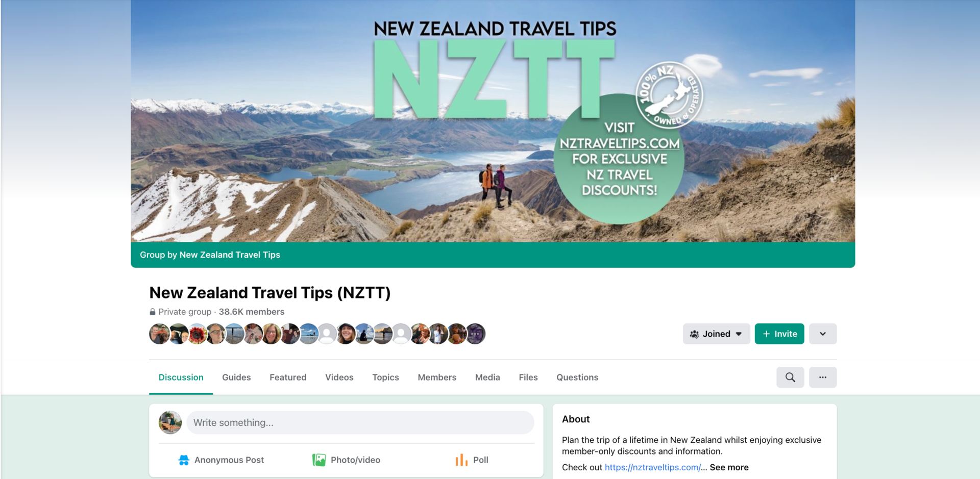This screenshot has height=479, width=980.
Task: Click the green Invite button
Action: (x=779, y=334)
